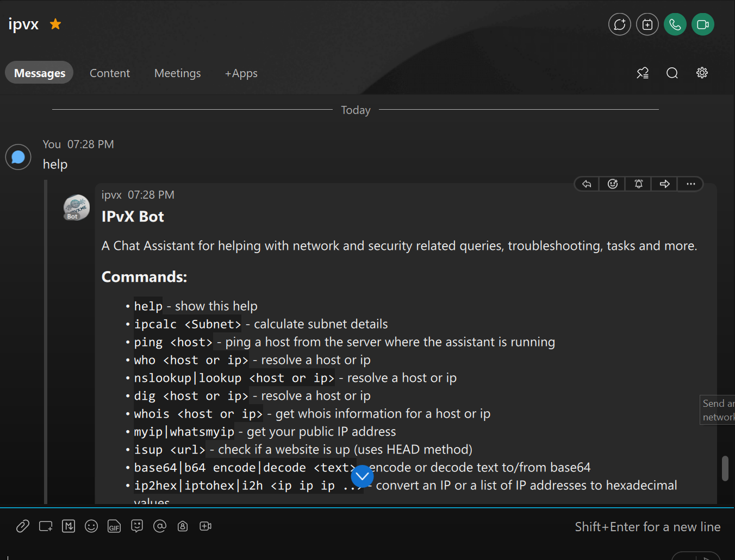Start an audio call with ipvx
This screenshot has width=735, height=560.
click(x=675, y=24)
